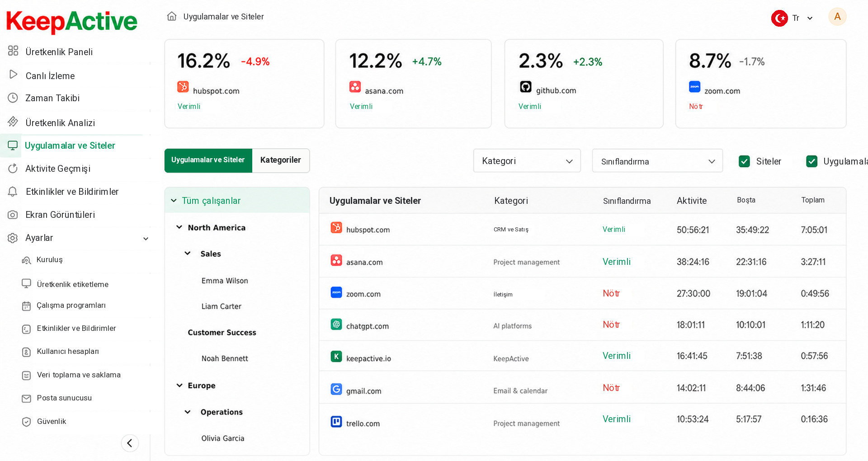This screenshot has height=461, width=868.
Task: Open the trello.com link in table
Action: (363, 423)
